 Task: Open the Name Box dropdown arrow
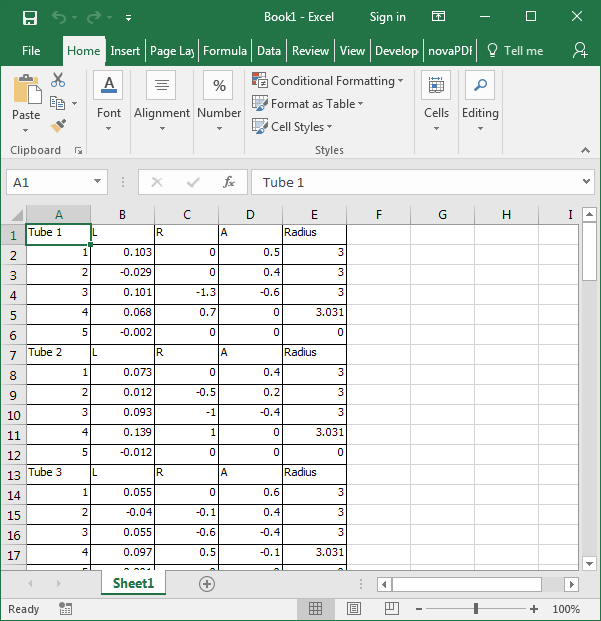[x=98, y=182]
